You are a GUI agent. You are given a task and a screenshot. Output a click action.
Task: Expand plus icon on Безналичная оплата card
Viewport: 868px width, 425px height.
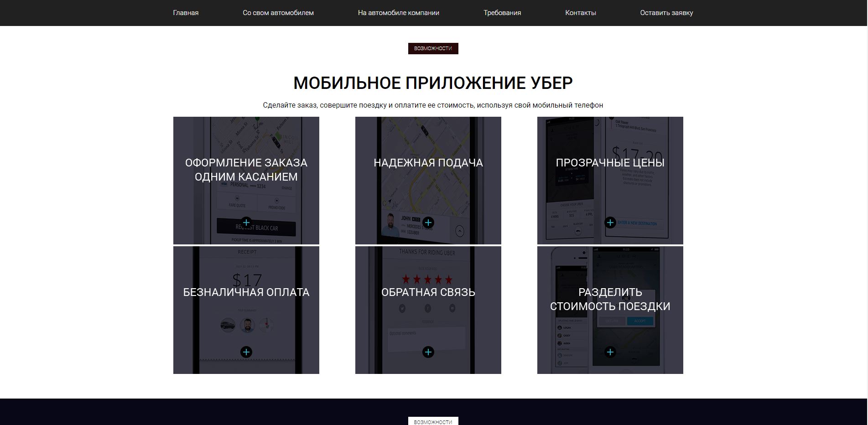click(x=246, y=352)
